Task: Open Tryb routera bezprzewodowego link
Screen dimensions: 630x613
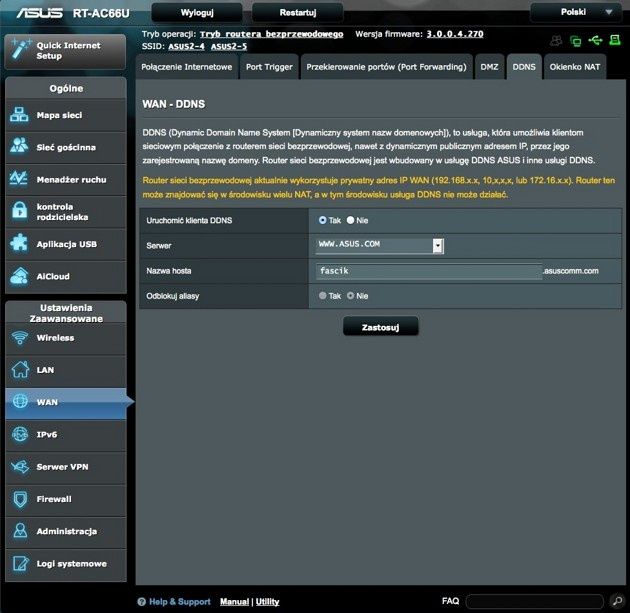Action: (x=272, y=34)
